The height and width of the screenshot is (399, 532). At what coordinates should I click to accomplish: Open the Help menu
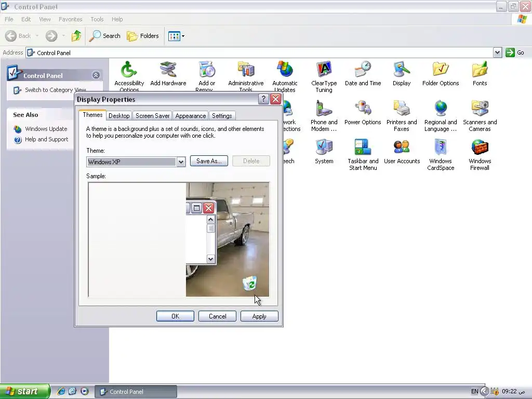tap(117, 19)
